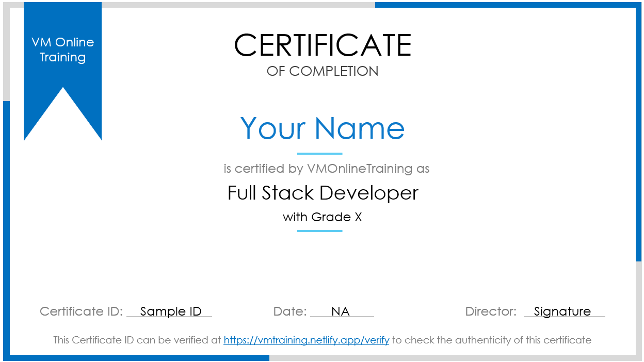Click the blue top-right corner accent
The height and width of the screenshot is (362, 644).
pos(506,5)
